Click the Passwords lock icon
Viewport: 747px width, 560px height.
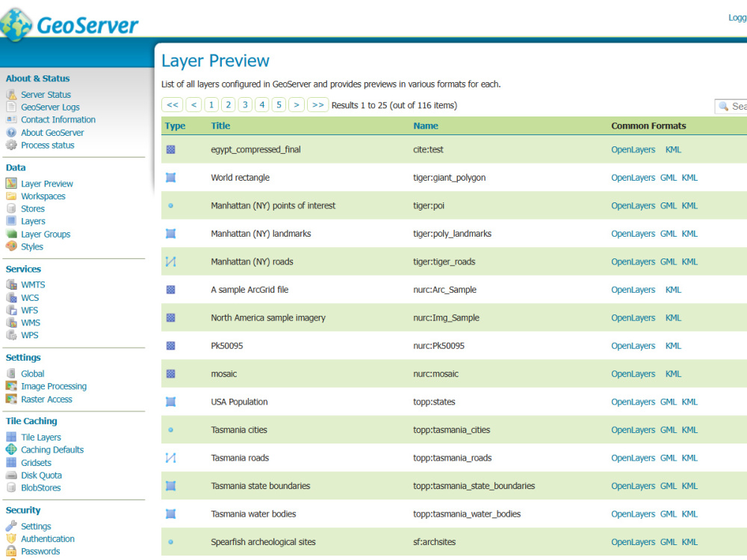pos(11,551)
